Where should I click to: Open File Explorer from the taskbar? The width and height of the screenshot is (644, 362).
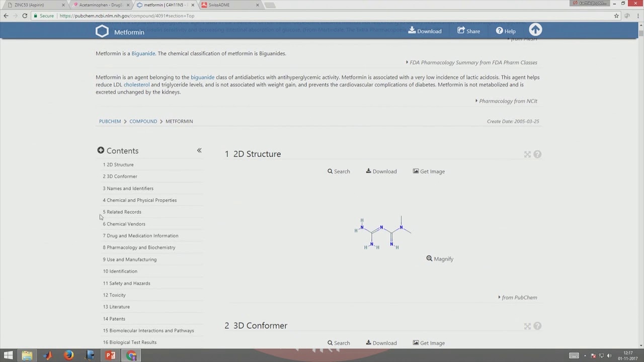tap(27, 355)
